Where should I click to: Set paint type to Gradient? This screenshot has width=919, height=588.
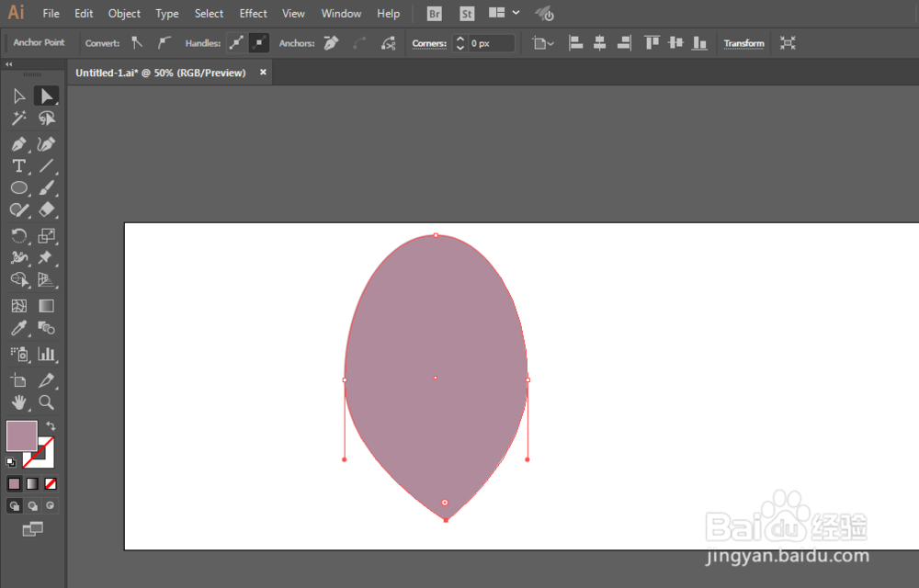tap(32, 484)
